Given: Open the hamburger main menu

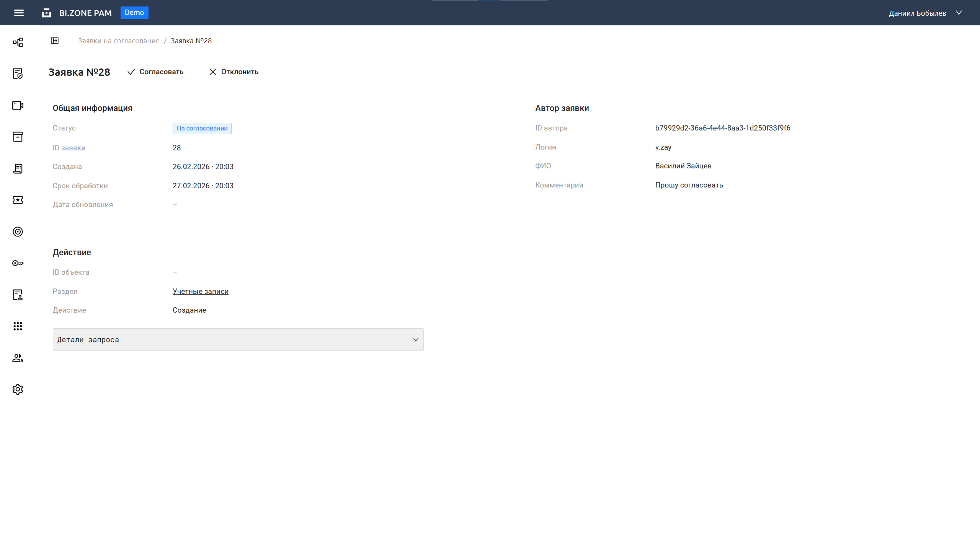Looking at the screenshot, I should coord(19,13).
